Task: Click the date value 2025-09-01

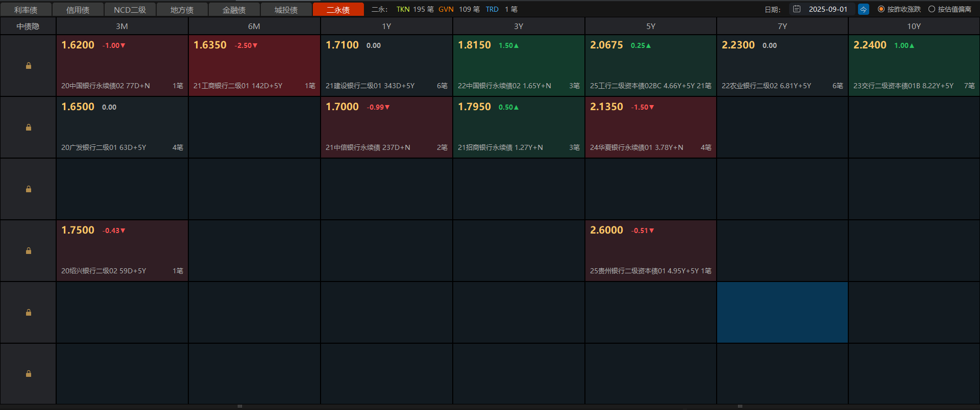Action: 828,9
